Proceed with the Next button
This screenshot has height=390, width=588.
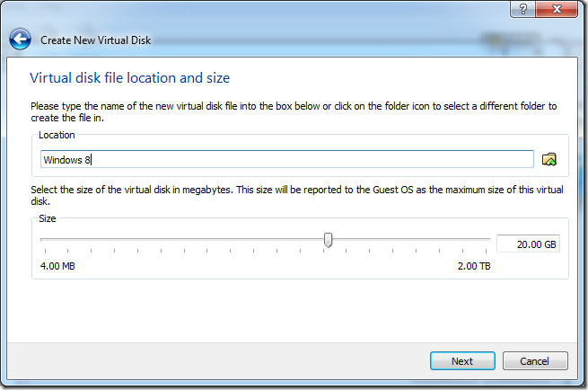click(x=462, y=361)
